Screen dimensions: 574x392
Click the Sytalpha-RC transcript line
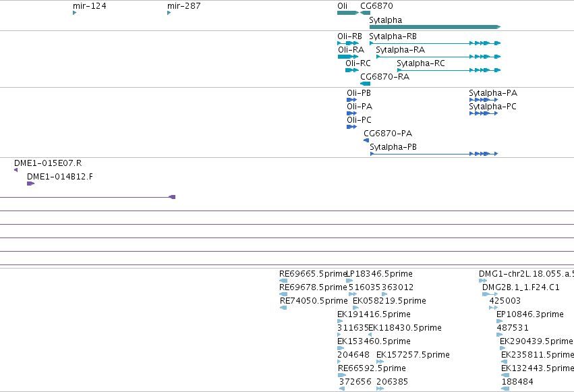(x=449, y=70)
